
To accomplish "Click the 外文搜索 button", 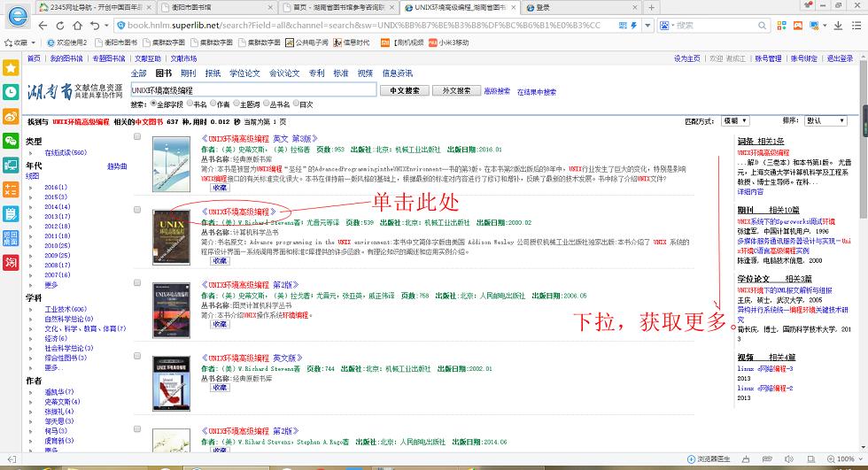I will click(x=457, y=90).
